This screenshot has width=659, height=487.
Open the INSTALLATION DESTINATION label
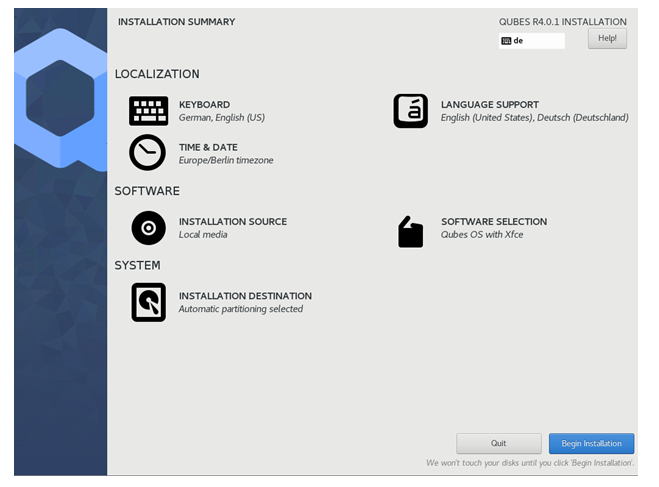pyautogui.click(x=245, y=296)
